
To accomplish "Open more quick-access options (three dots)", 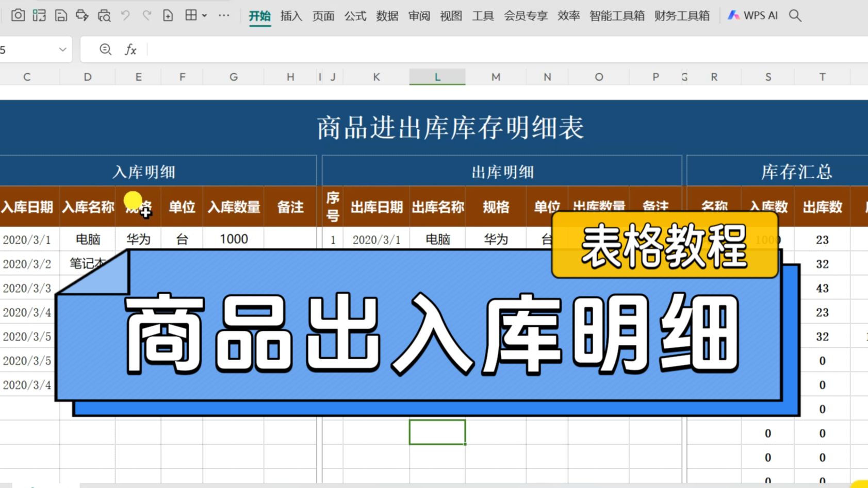I will 224,15.
